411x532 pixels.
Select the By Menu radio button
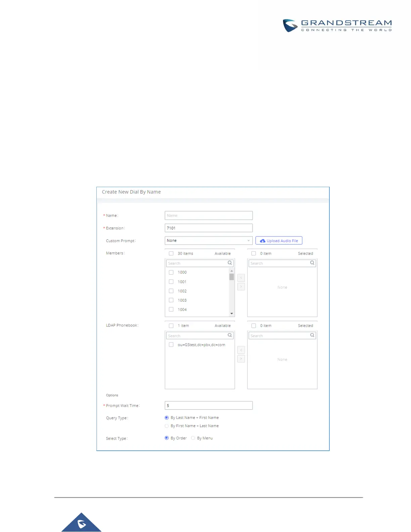(193, 438)
